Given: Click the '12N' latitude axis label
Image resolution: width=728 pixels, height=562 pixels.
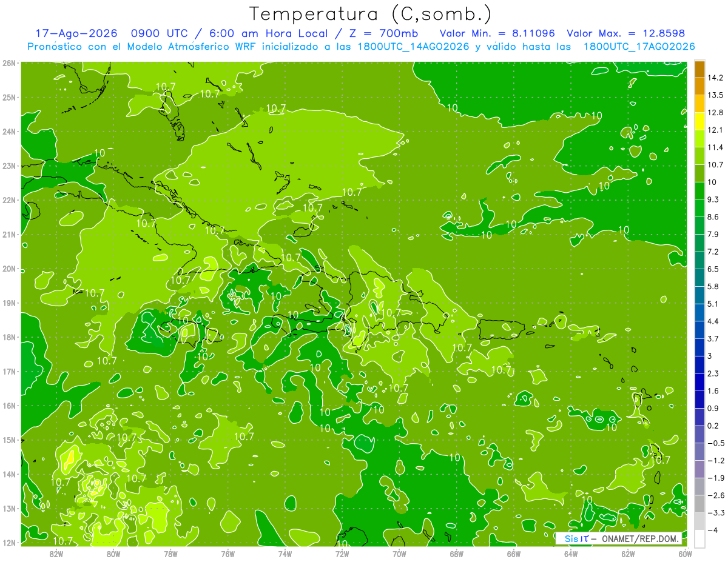Looking at the screenshot, I should [9, 543].
